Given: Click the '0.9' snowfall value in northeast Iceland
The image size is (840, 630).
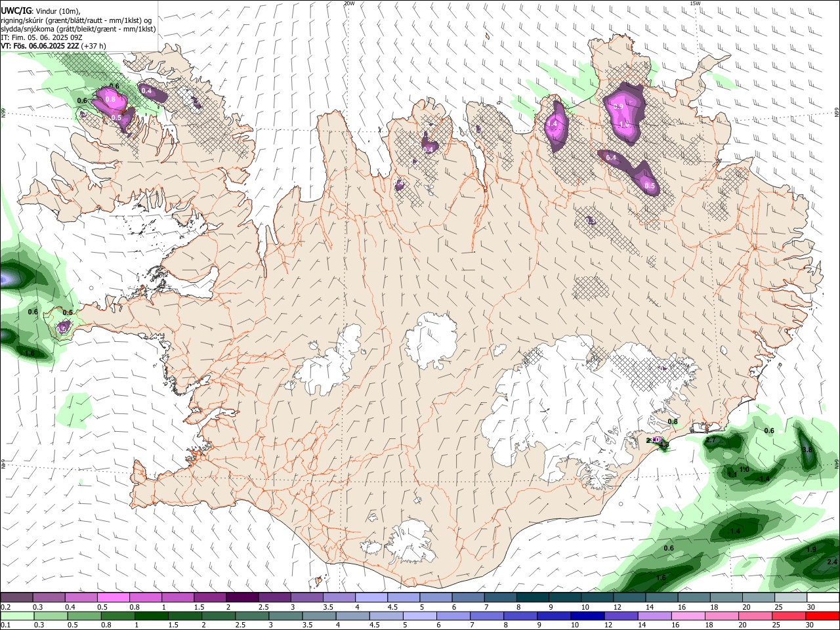Looking at the screenshot, I should (x=618, y=106).
